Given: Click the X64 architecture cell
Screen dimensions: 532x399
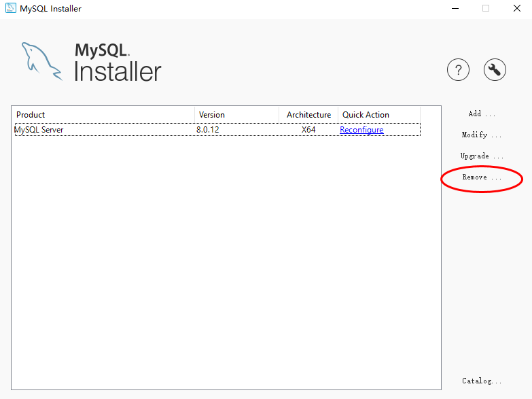Looking at the screenshot, I should point(308,130).
